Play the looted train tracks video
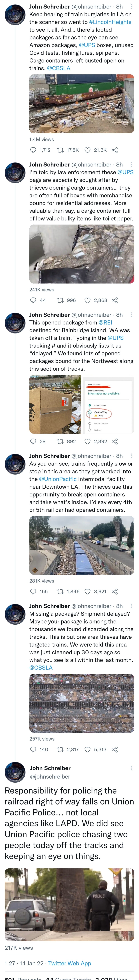 pyautogui.click(x=82, y=103)
